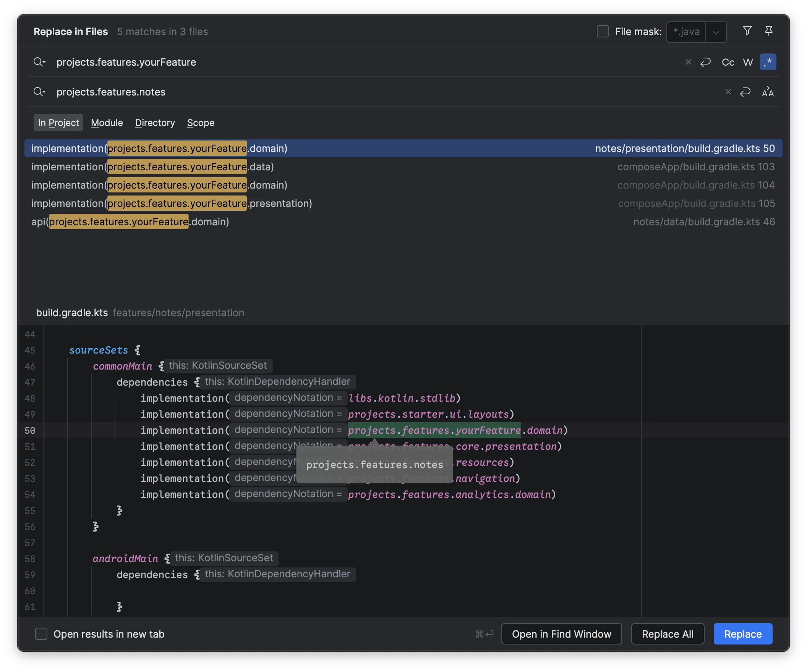807x672 pixels.
Task: Click the filter options funnel icon
Action: (x=747, y=31)
